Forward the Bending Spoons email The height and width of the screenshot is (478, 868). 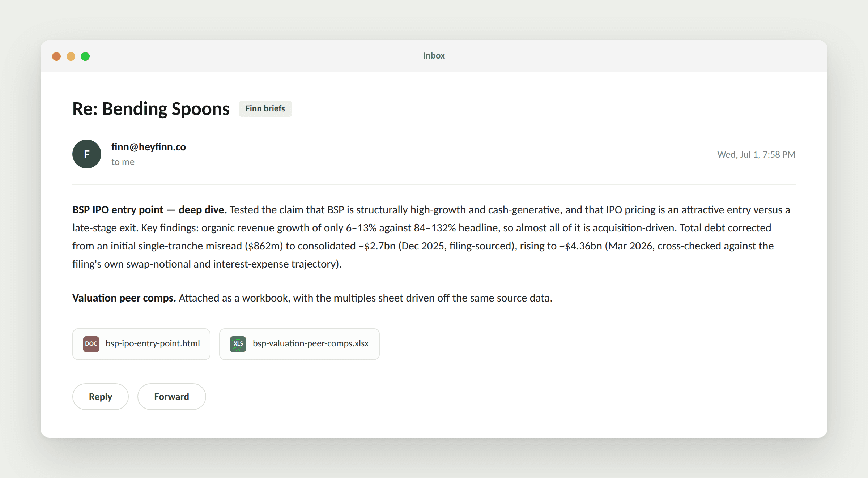pos(172,397)
